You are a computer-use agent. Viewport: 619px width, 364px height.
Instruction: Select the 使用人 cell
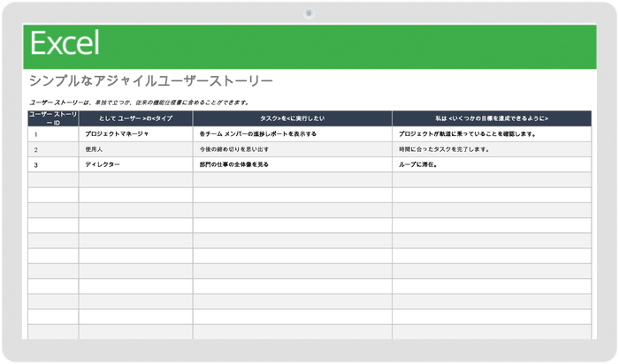(x=136, y=149)
